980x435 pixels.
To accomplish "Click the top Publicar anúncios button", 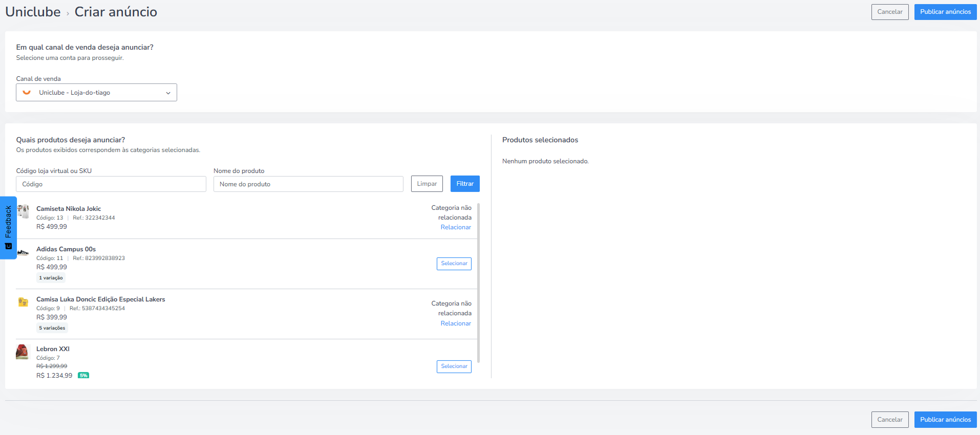I will pos(945,12).
